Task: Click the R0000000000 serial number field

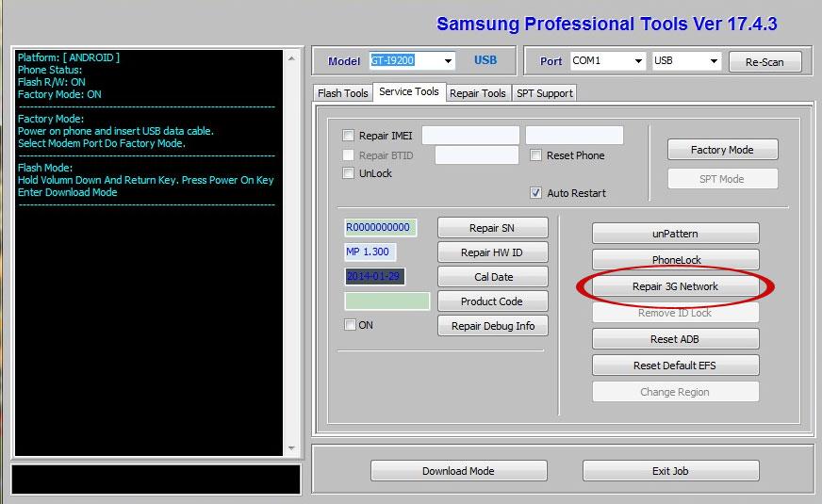Action: [381, 227]
